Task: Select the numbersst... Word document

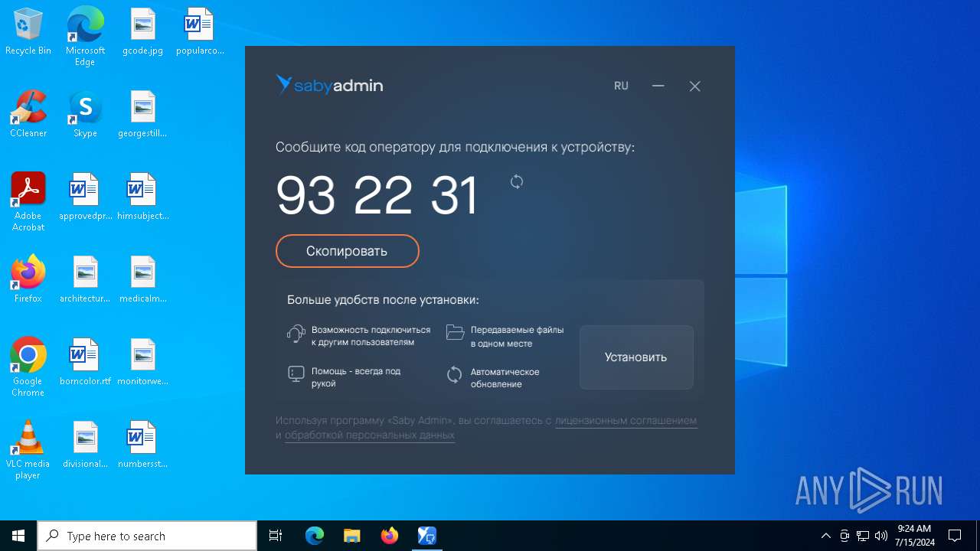Action: coord(142,445)
